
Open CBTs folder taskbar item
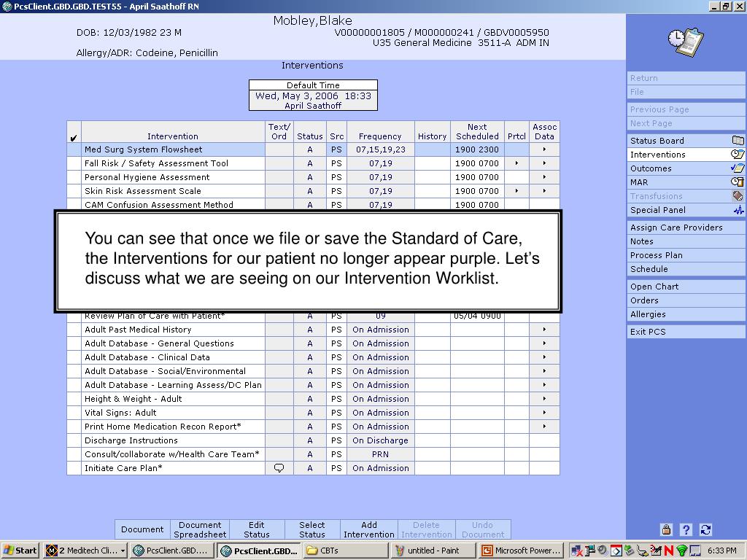[345, 551]
